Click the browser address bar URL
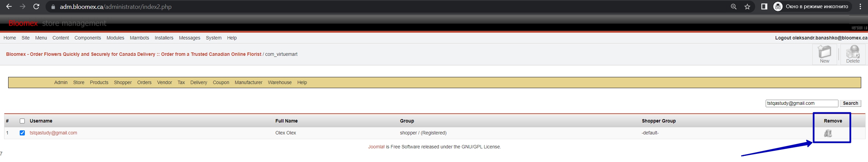This screenshot has height=162, width=868. pyautogui.click(x=116, y=7)
